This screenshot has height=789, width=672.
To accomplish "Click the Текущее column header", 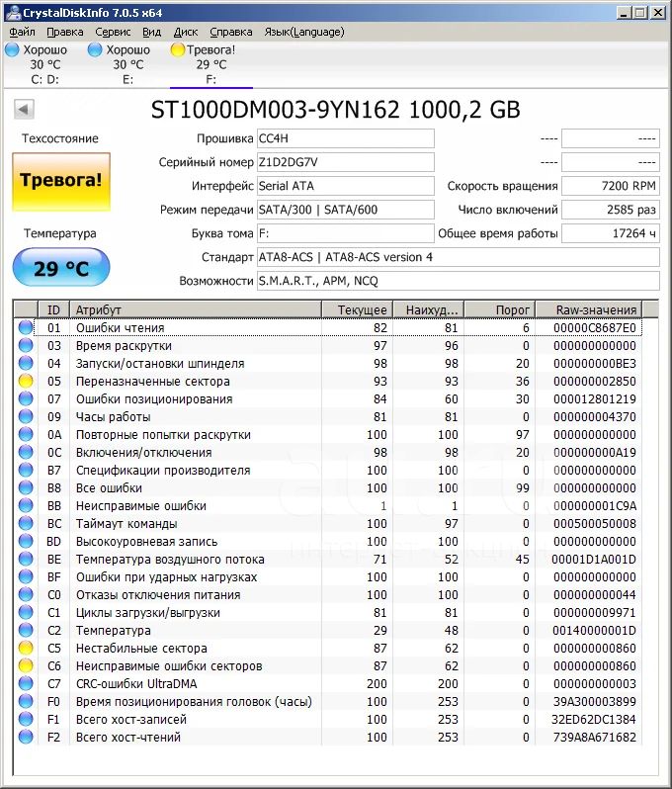I will click(x=357, y=309).
